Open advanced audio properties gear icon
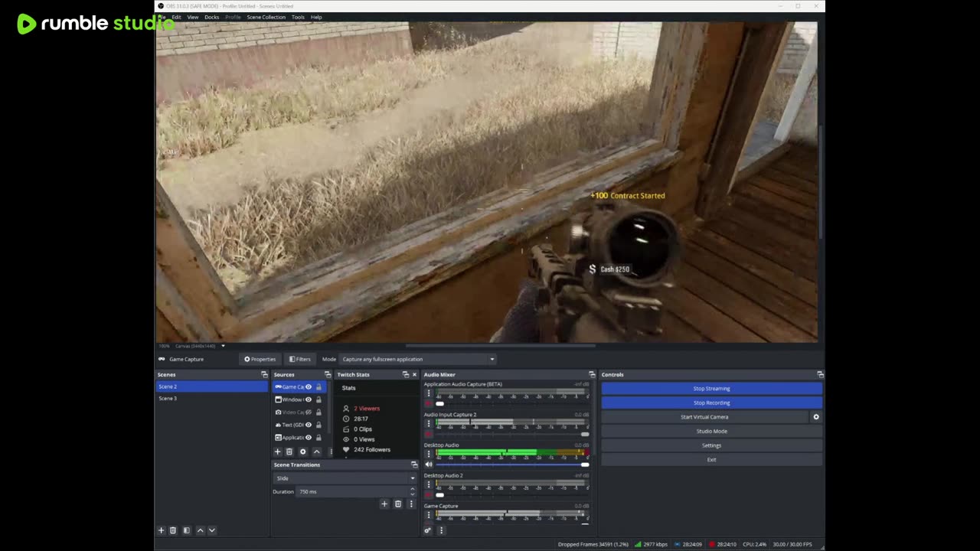This screenshot has width=980, height=551. pos(428,530)
